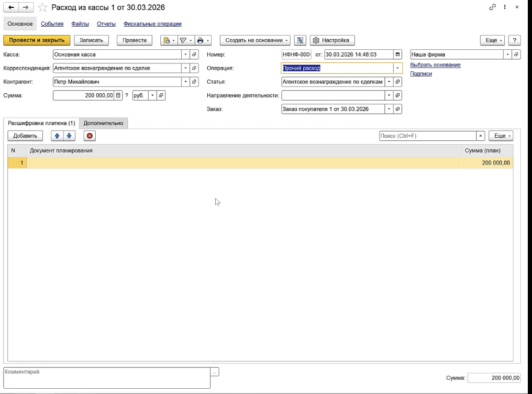The height and width of the screenshot is (394, 532).
Task: Copy link via chain icon
Action: (492, 7)
